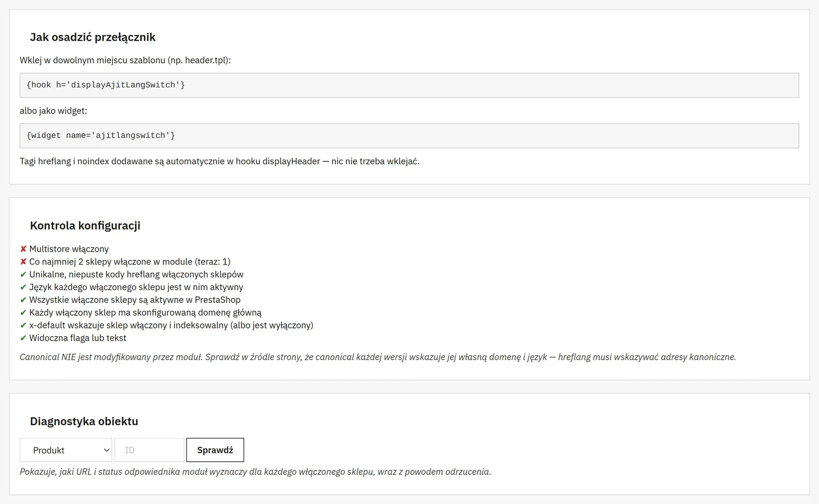Screen dimensions: 819x504
Task: Click the x-default wskazuje sklep włączony line
Action: (x=166, y=325)
